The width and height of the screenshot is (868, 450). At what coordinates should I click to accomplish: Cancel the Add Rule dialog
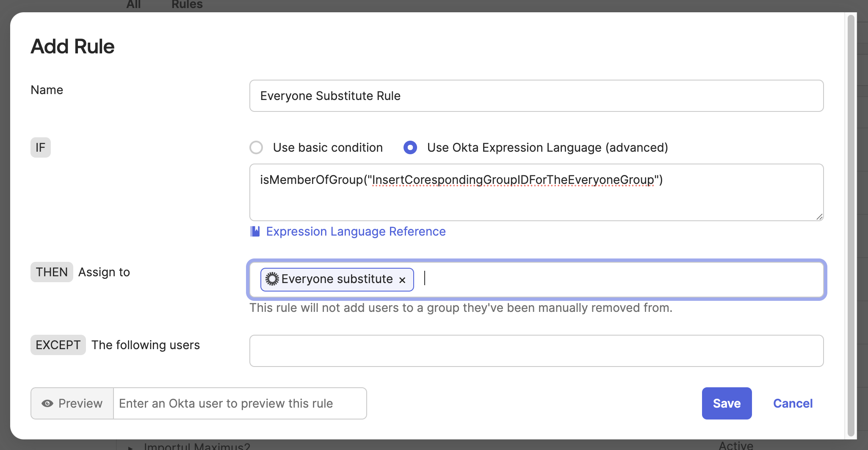[793, 403]
